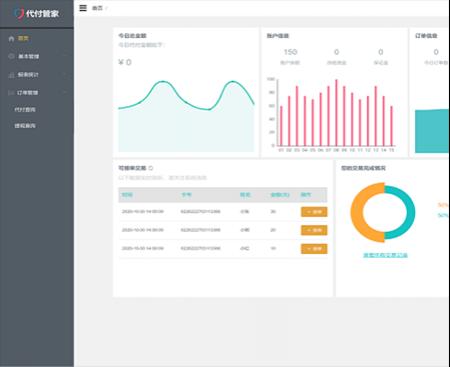Click the 订单信息 card heading
This screenshot has height=367, width=450.
(x=426, y=36)
